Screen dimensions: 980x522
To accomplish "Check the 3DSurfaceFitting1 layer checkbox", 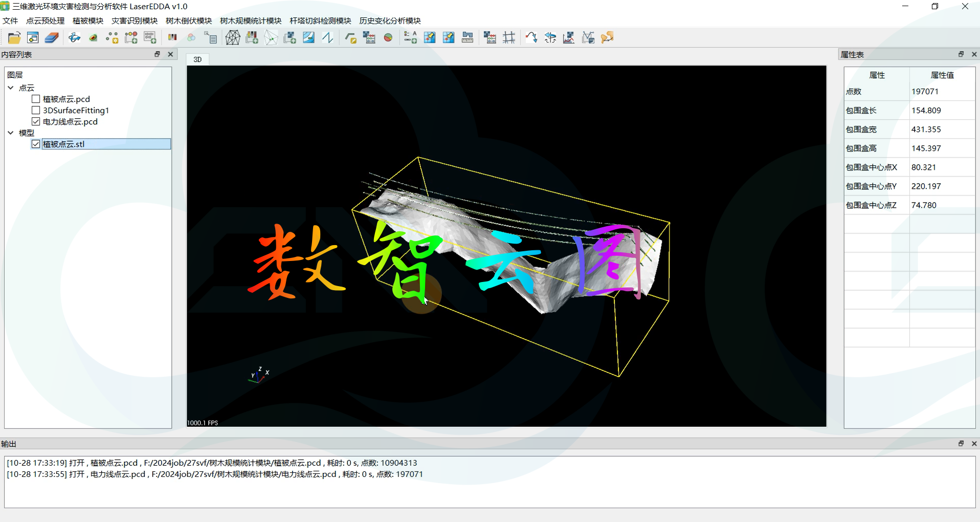I will 36,111.
